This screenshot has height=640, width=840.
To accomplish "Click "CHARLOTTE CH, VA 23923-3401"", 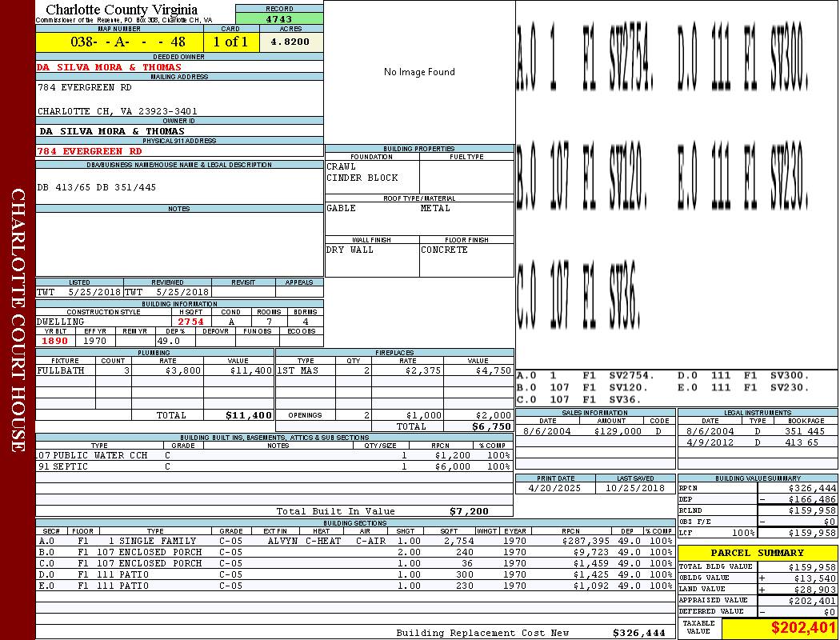I will point(118,111).
